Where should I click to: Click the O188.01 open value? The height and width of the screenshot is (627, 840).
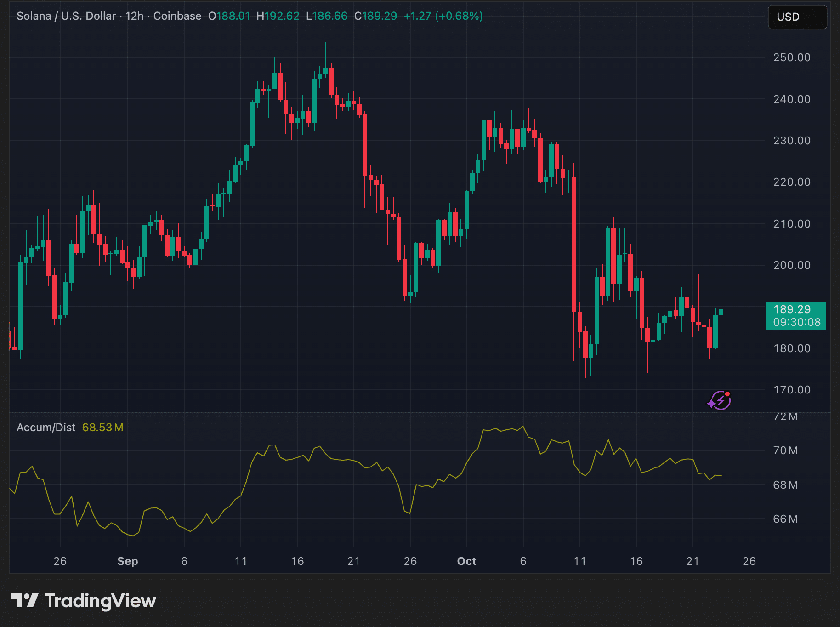pos(229,16)
